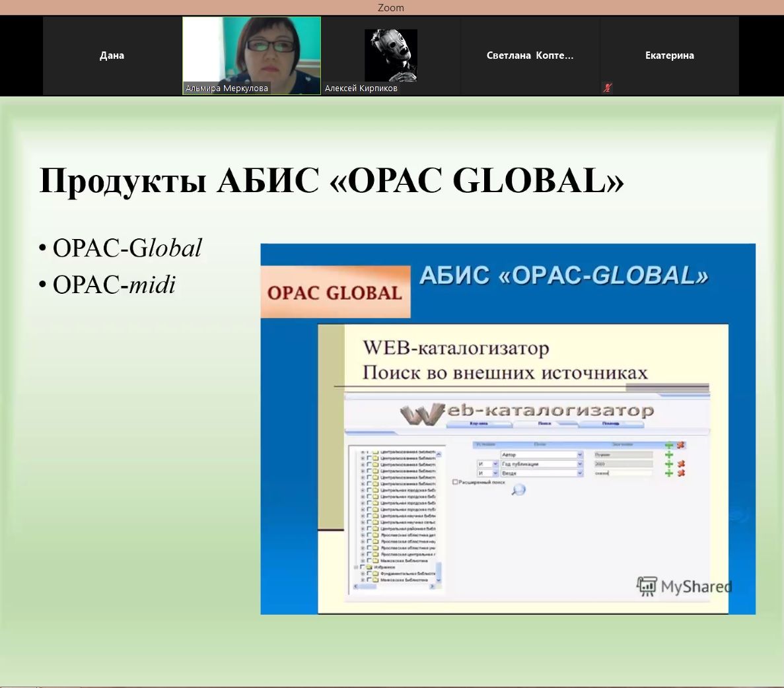Image resolution: width=784 pixels, height=688 pixels.
Task: Click the green plus on the Везде row
Action: 669,473
